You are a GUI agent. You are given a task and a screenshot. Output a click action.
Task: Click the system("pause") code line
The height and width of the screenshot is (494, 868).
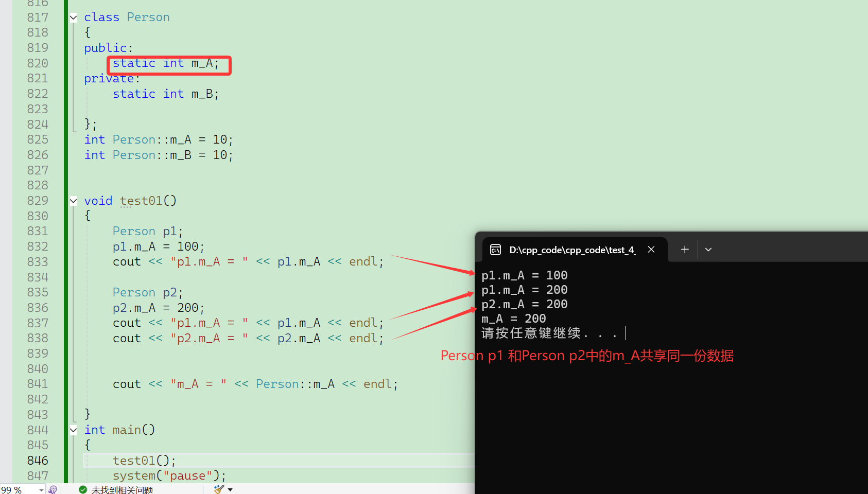click(x=169, y=476)
